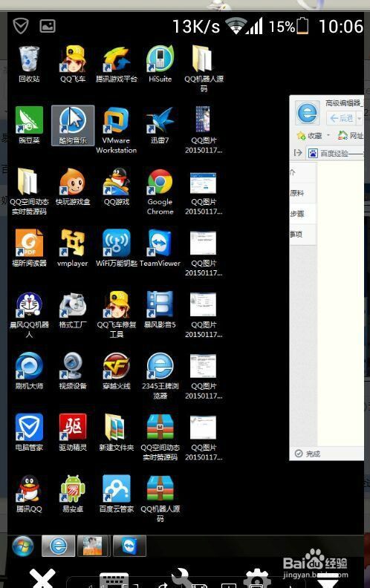This screenshot has height=588, width=370.
Task: Open the 收藏 favorites button
Action: pyautogui.click(x=310, y=135)
